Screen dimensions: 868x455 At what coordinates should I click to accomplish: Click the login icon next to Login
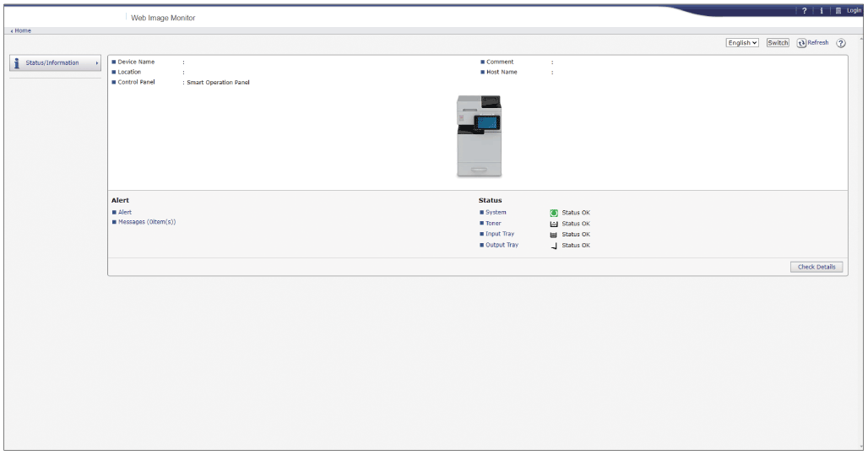pyautogui.click(x=838, y=10)
